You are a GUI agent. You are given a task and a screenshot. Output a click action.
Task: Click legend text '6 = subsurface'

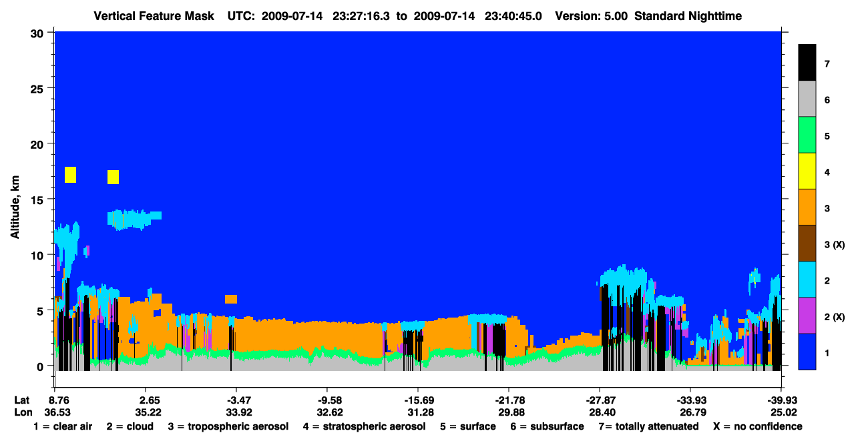click(x=547, y=426)
